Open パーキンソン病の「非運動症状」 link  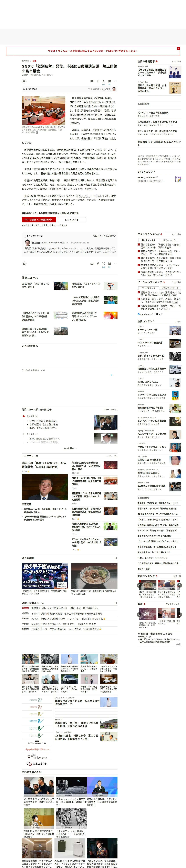153,113
